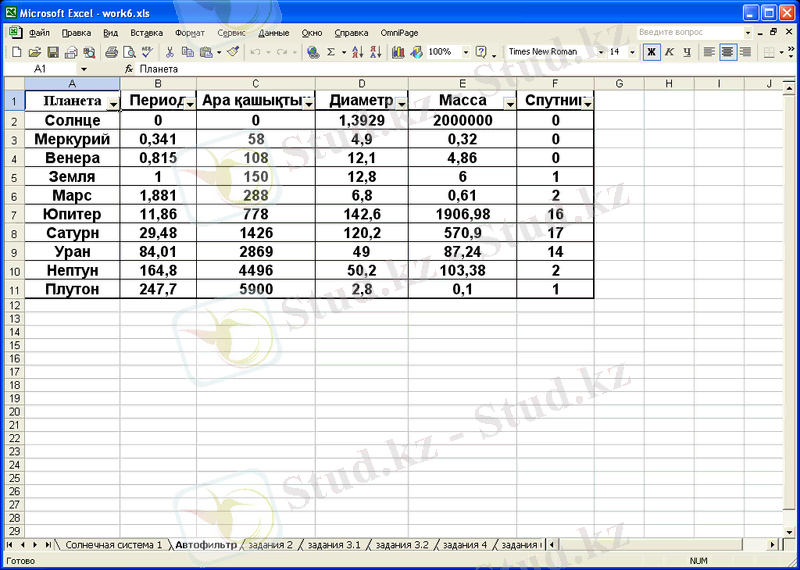
Task: Click the AutoSum sigma icon
Action: point(332,51)
